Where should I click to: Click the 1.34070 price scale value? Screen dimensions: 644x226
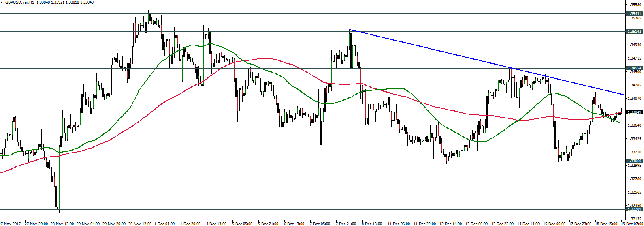pos(635,99)
